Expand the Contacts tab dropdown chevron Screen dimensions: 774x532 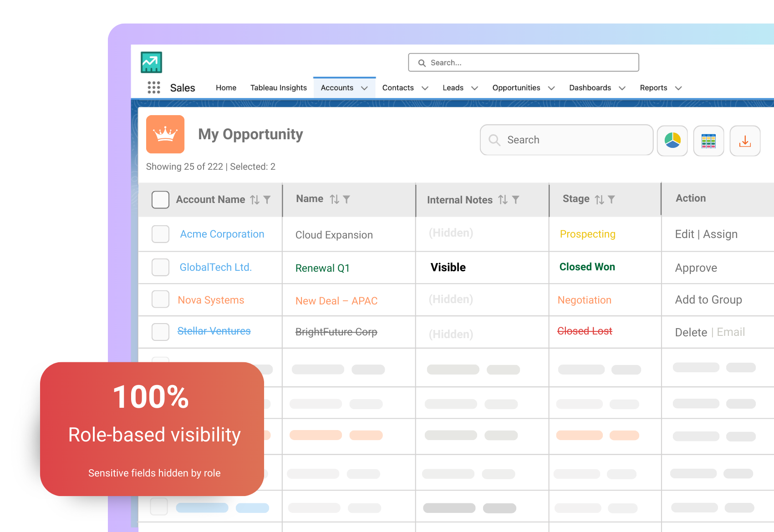click(x=425, y=88)
